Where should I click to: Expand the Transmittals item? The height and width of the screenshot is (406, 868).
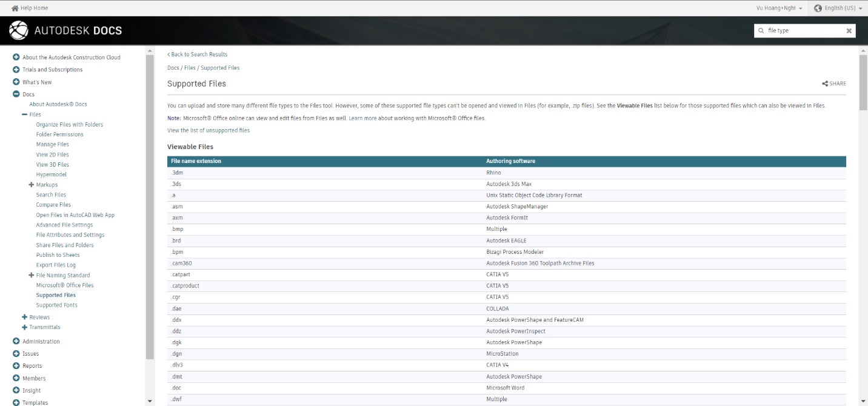point(24,327)
